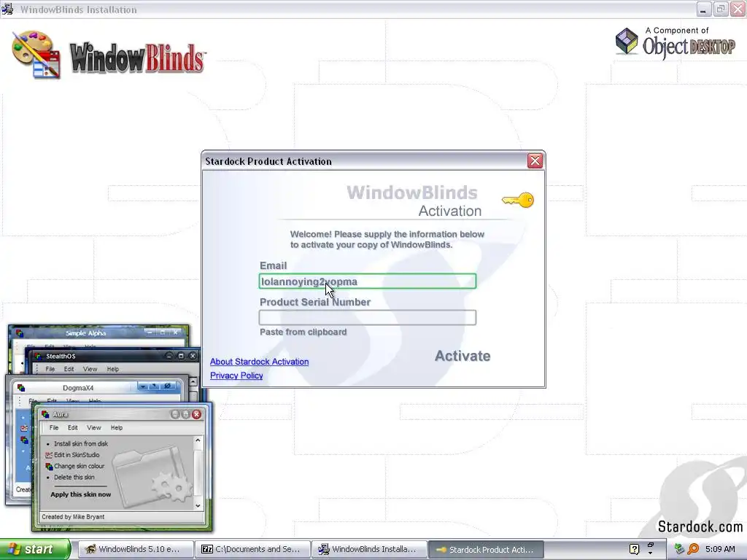Screen dimensions: 747x560
Task: Open the Privacy Policy link
Action: 236,376
